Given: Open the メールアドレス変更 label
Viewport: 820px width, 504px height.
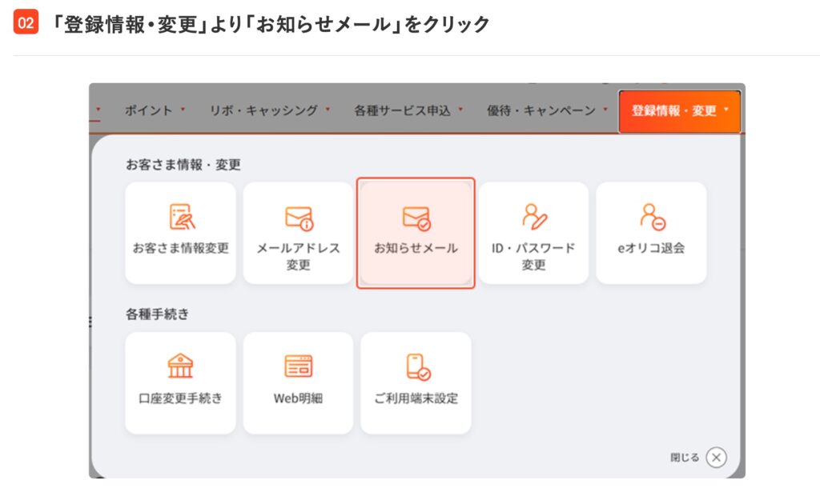Looking at the screenshot, I should 298,256.
